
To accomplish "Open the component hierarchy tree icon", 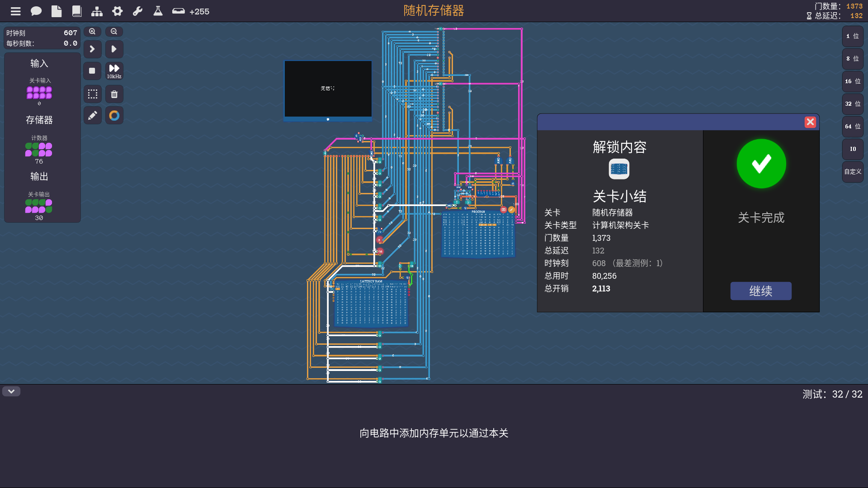I will tap(97, 11).
